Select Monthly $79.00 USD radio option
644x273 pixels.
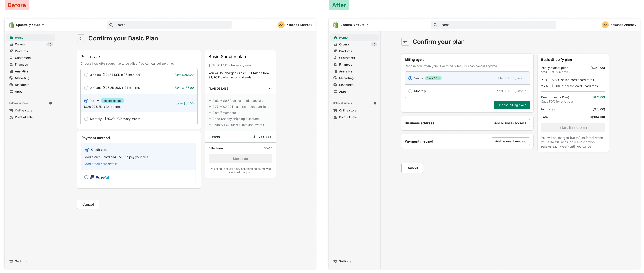(86, 119)
